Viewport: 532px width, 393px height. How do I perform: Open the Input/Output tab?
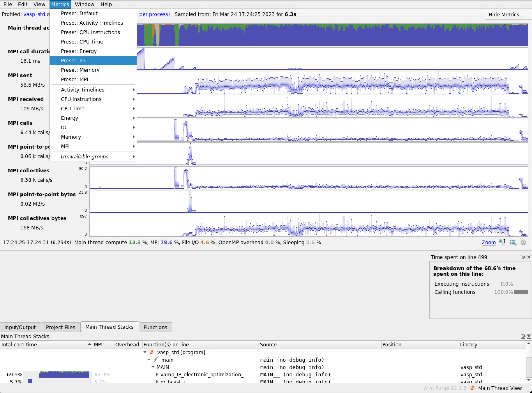pos(20,327)
